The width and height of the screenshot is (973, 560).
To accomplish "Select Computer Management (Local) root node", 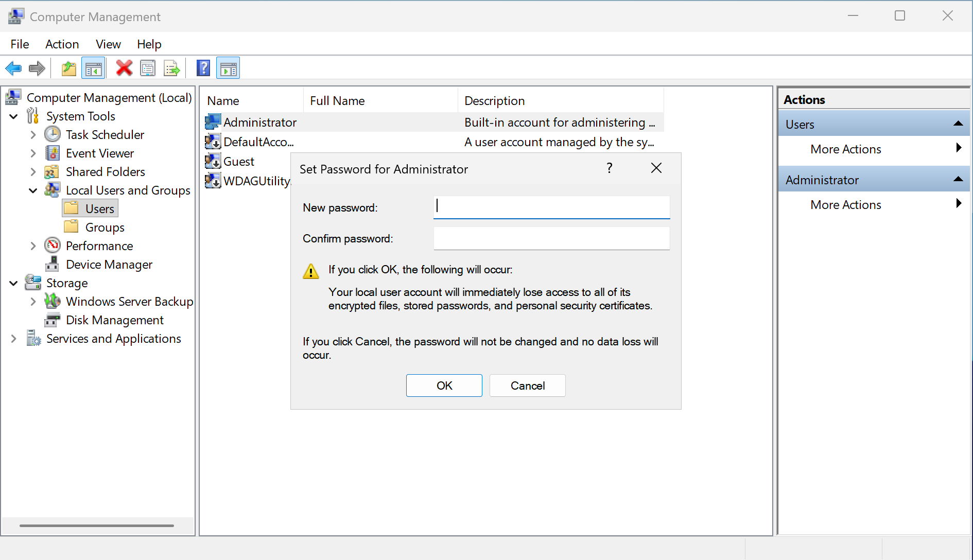I will 99,97.
